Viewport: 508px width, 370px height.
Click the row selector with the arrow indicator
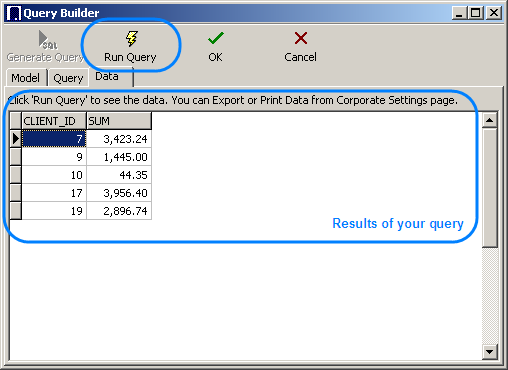16,139
